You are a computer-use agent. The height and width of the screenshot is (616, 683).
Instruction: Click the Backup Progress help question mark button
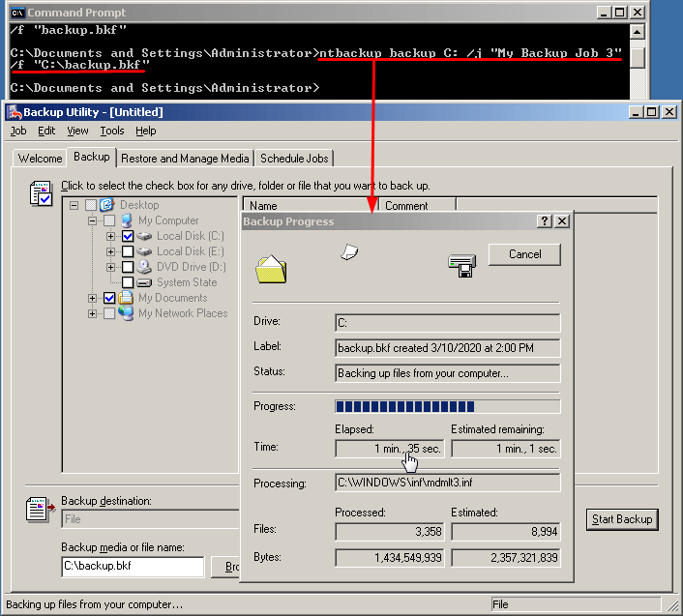[545, 221]
